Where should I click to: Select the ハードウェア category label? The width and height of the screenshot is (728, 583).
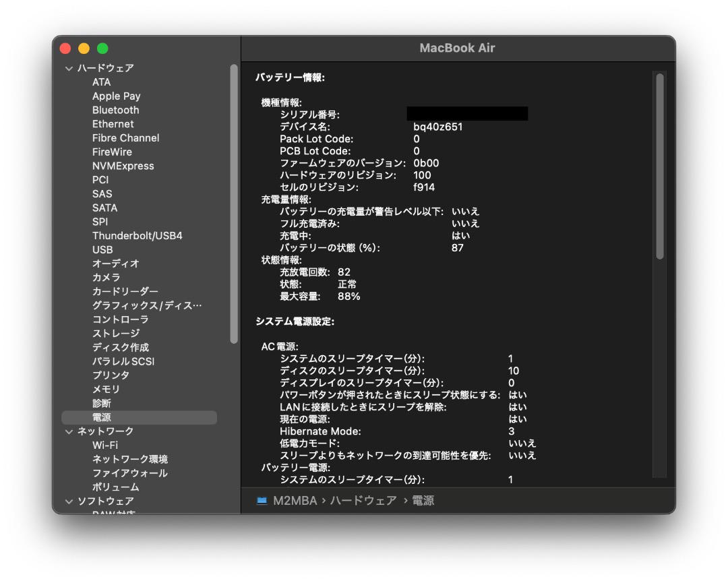[x=105, y=68]
